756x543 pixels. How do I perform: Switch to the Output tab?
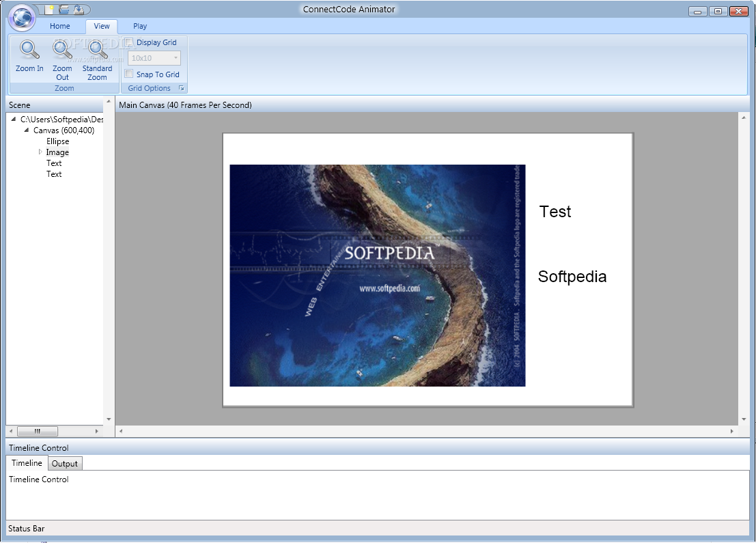(65, 464)
